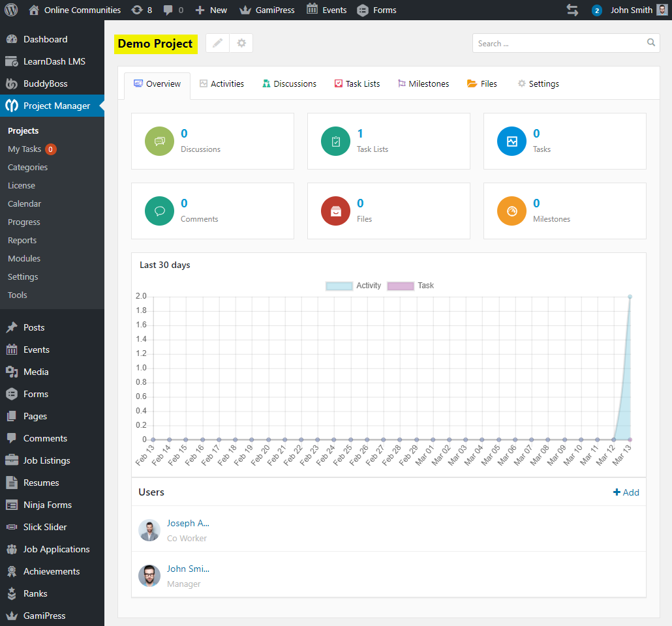Click the Forms icon in the admin bar

click(x=363, y=10)
